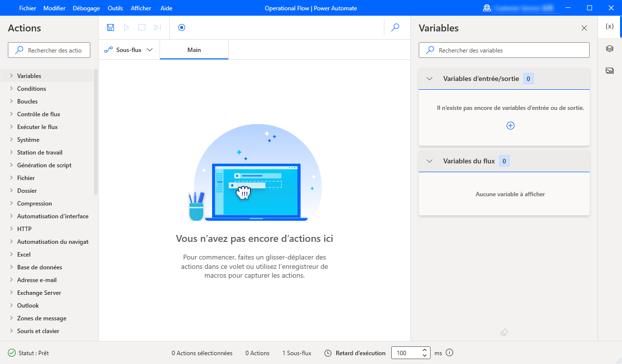Viewport: 622px width, 364px height.
Task: Click '0 Actions sélectionnées' status text
Action: [202, 353]
